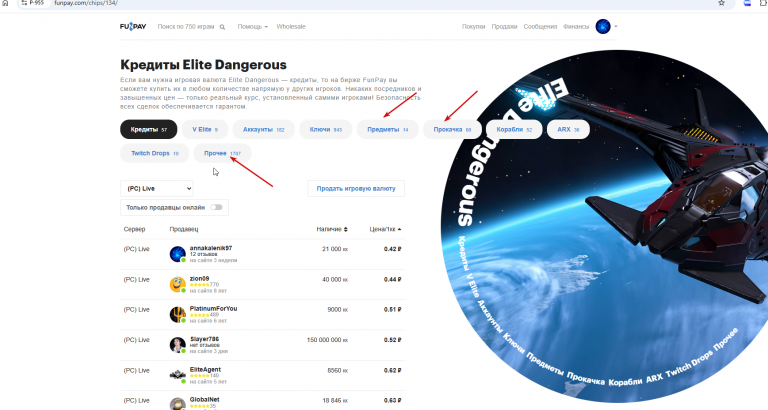This screenshot has height=410, width=768.
Task: Go to Предметы tab
Action: pyautogui.click(x=387, y=129)
